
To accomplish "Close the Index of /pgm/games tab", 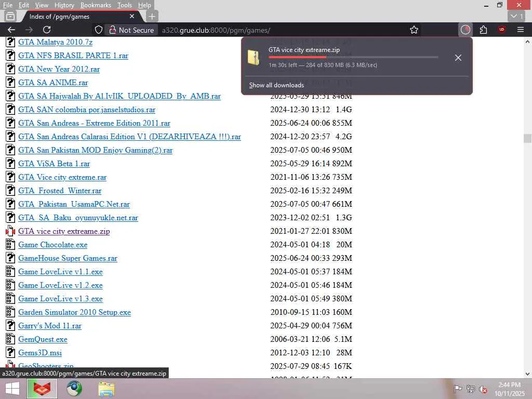I will (132, 16).
